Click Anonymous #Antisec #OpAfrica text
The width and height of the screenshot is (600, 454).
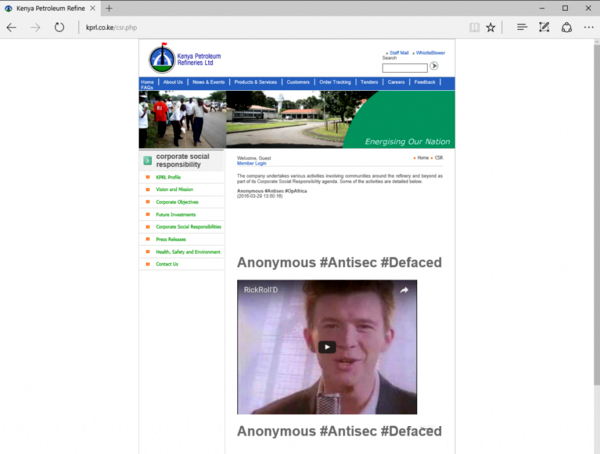[x=272, y=191]
